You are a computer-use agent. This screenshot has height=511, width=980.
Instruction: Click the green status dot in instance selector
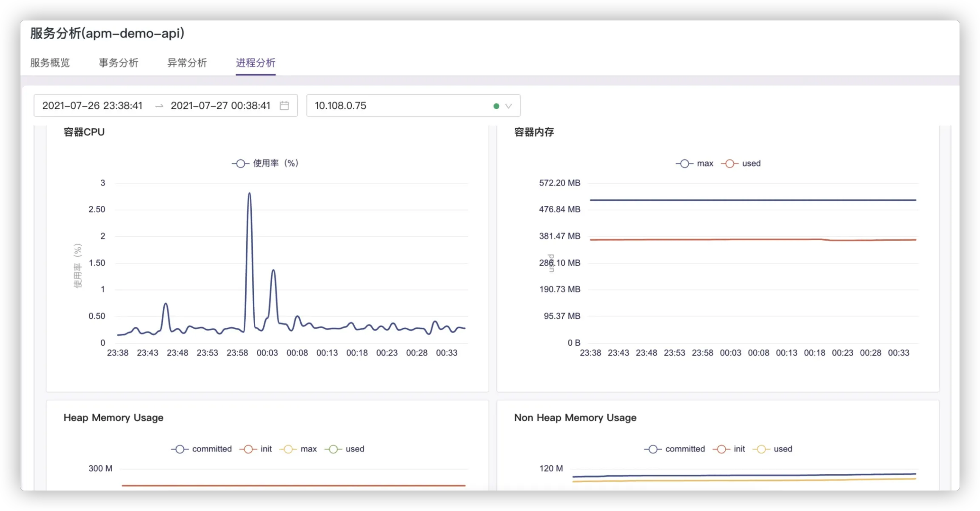point(496,106)
